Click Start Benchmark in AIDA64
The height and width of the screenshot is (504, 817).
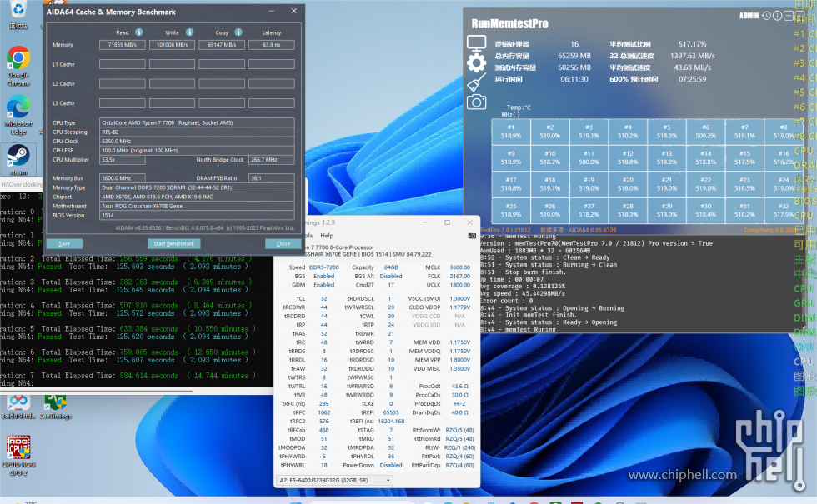(x=173, y=243)
